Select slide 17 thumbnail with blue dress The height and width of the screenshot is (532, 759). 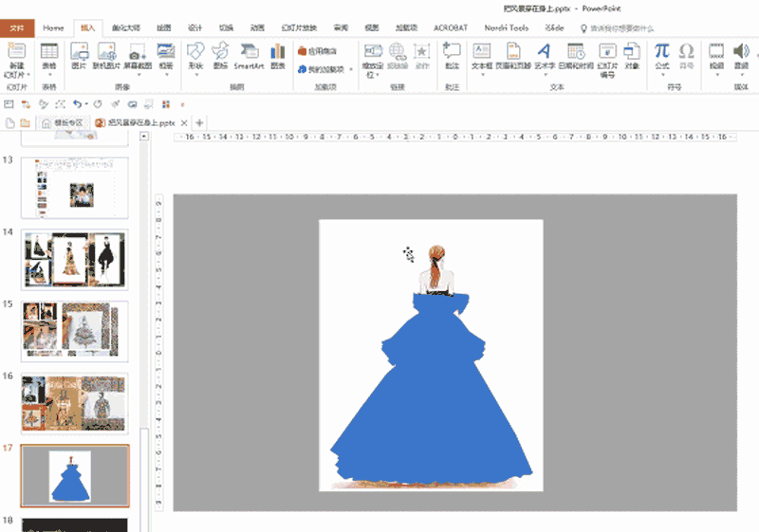[x=75, y=476]
